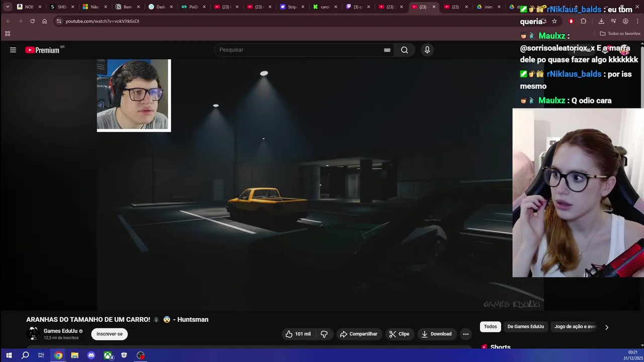Open more actions three-dot menu
Image resolution: width=644 pixels, height=362 pixels.
point(466,334)
